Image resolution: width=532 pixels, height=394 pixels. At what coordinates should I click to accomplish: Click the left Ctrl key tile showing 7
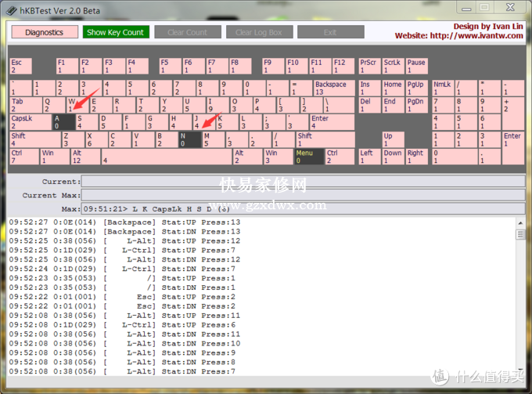24,157
